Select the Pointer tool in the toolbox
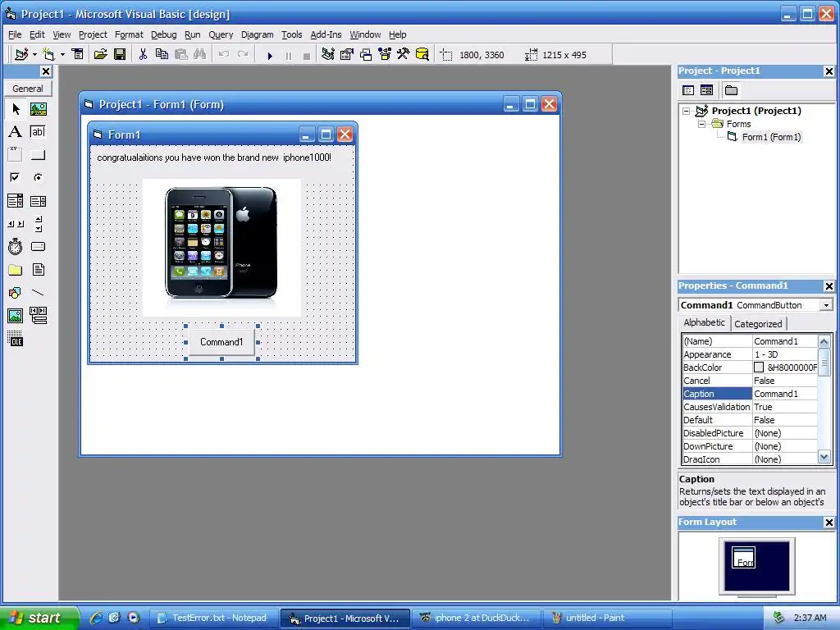This screenshot has height=630, width=840. pyautogui.click(x=16, y=109)
